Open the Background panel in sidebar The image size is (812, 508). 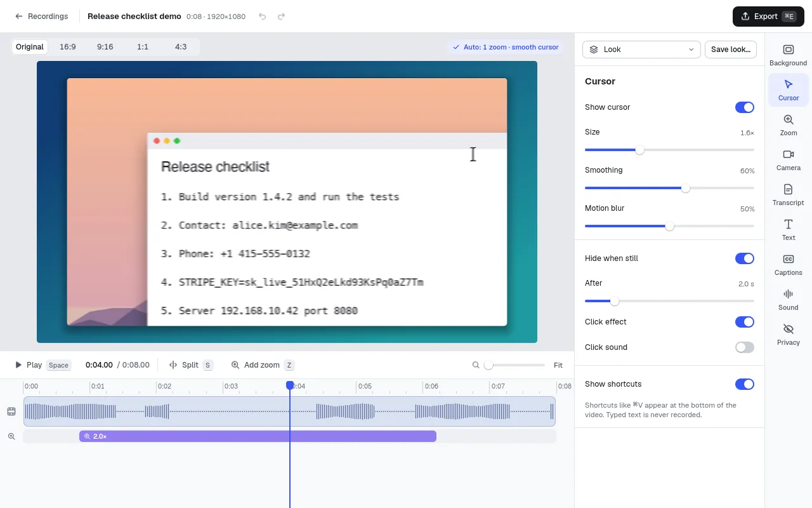click(788, 55)
